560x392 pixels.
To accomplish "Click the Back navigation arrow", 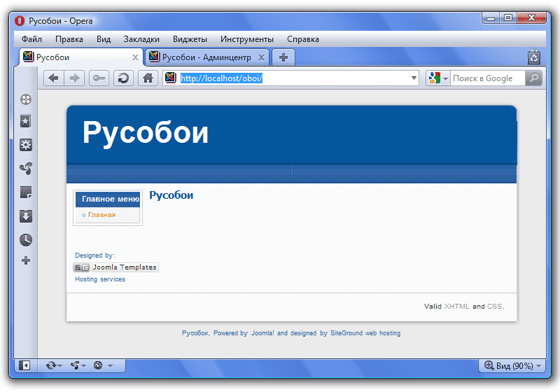I will (x=53, y=78).
